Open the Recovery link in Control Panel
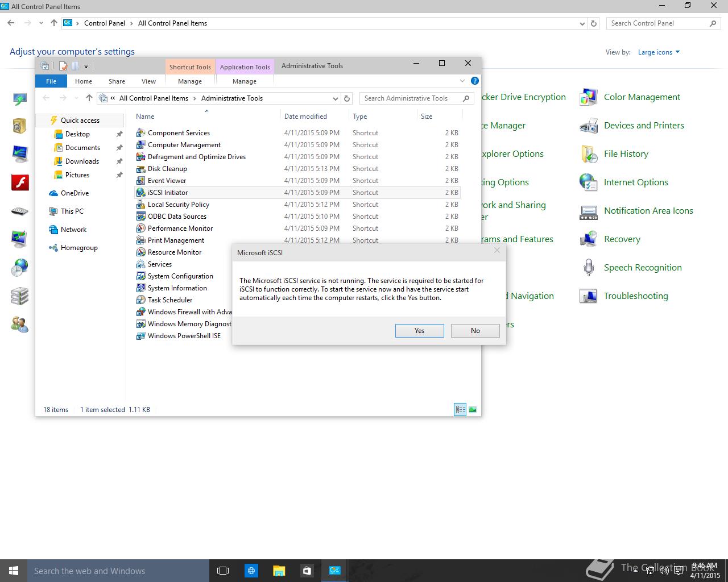The image size is (728, 582). coord(622,239)
